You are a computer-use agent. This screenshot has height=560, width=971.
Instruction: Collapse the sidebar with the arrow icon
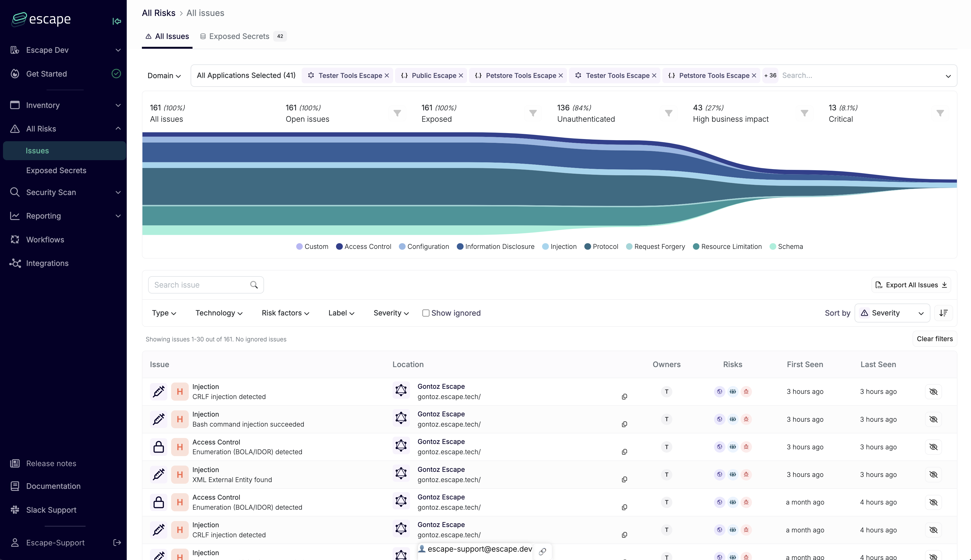[x=117, y=21]
